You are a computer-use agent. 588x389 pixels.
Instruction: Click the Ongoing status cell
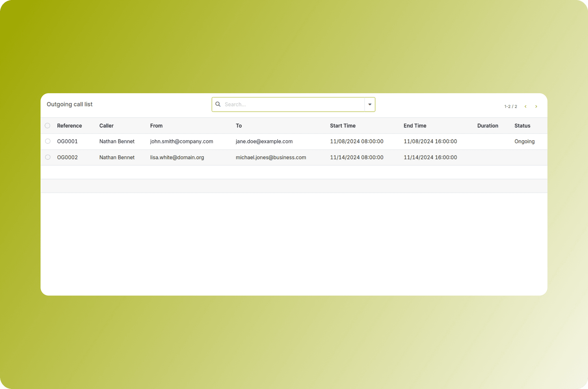click(x=525, y=141)
